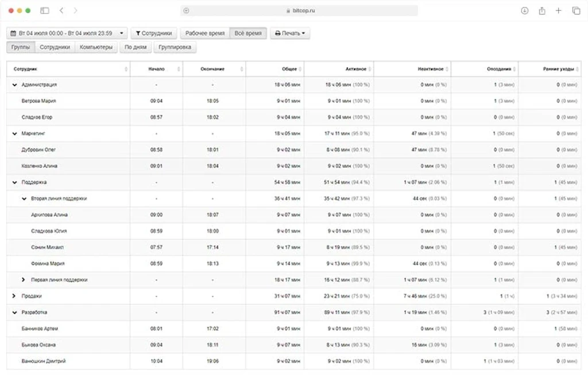The image size is (588, 378).
Task: Click the Продажи group name
Action: [x=32, y=296]
